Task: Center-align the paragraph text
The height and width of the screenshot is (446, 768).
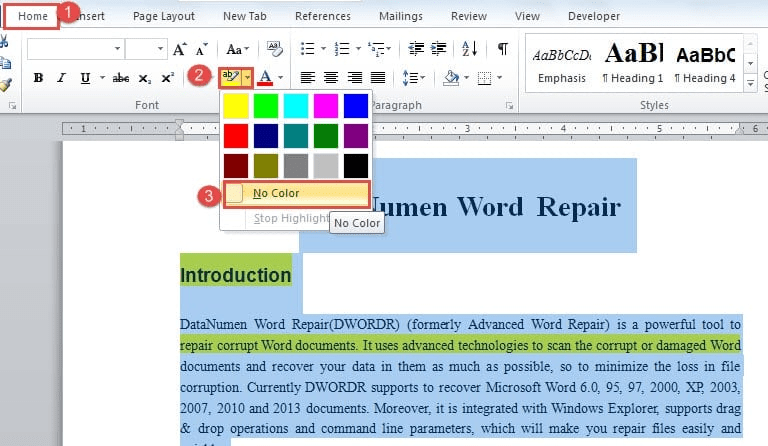Action: pos(331,78)
